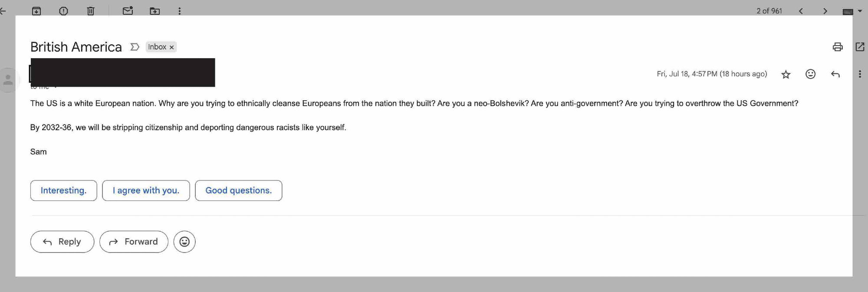This screenshot has height=292, width=868.
Task: Click the Forward button below the message
Action: tap(134, 242)
